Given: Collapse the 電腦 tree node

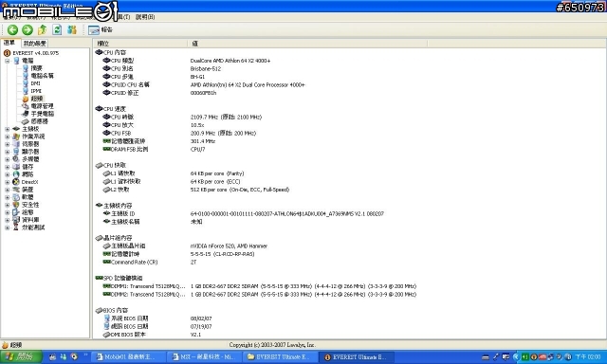Looking at the screenshot, I should click(7, 61).
